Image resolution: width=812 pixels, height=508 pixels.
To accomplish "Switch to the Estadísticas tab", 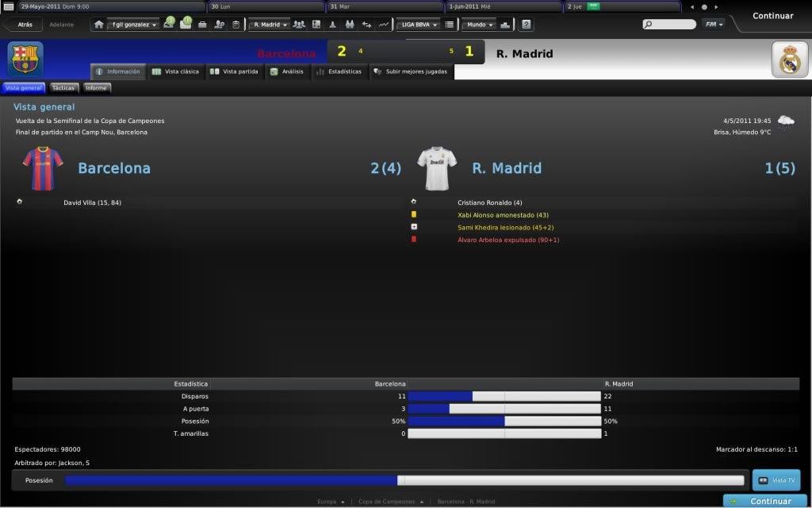I will click(339, 71).
